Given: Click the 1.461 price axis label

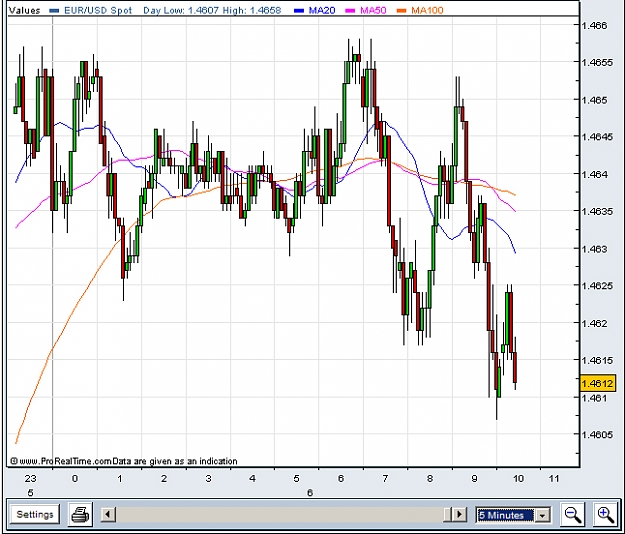Looking at the screenshot, I should [594, 398].
